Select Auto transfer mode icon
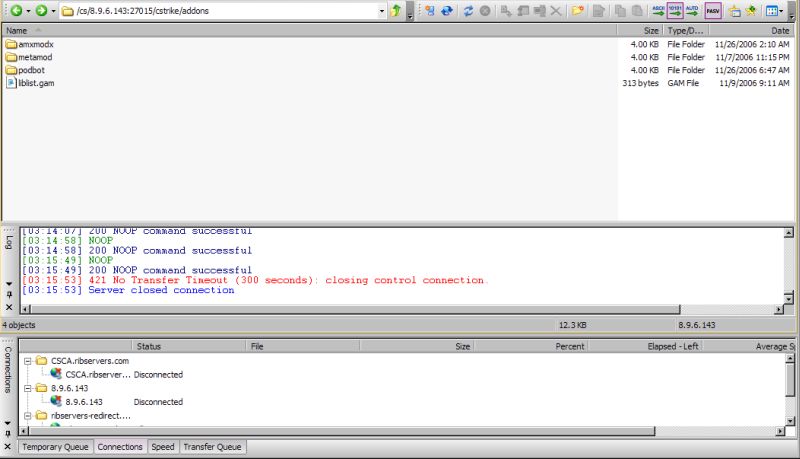Viewport: 800px width, 459px height. point(692,11)
